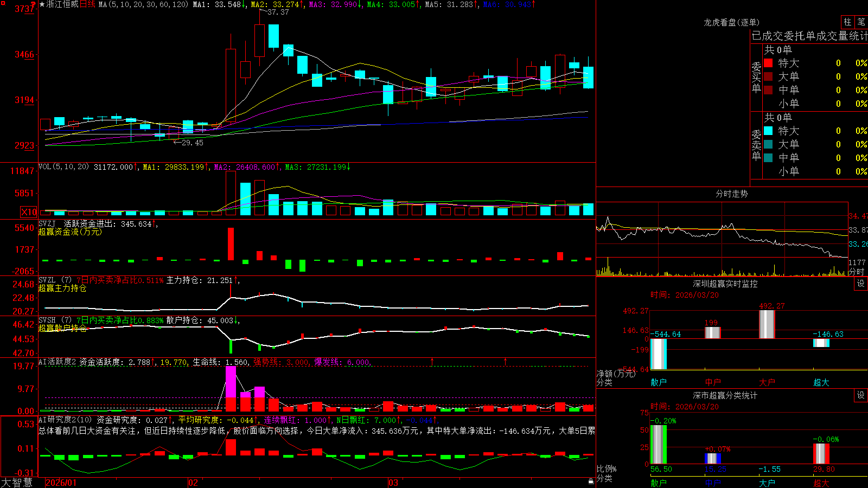Screen dimensions: 868x488
Task: Click the 委卖单 vertical section label
Action: [x=756, y=145]
